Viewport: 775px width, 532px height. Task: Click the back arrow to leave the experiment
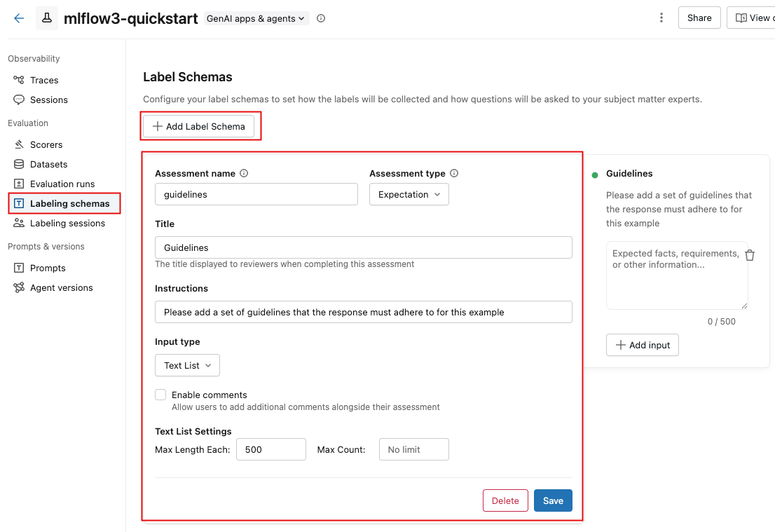(18, 18)
